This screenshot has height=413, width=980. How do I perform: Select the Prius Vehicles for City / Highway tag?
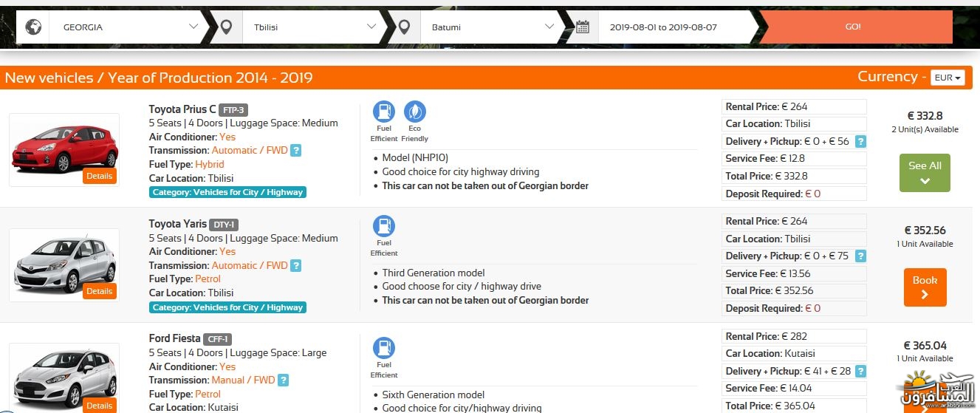(227, 192)
